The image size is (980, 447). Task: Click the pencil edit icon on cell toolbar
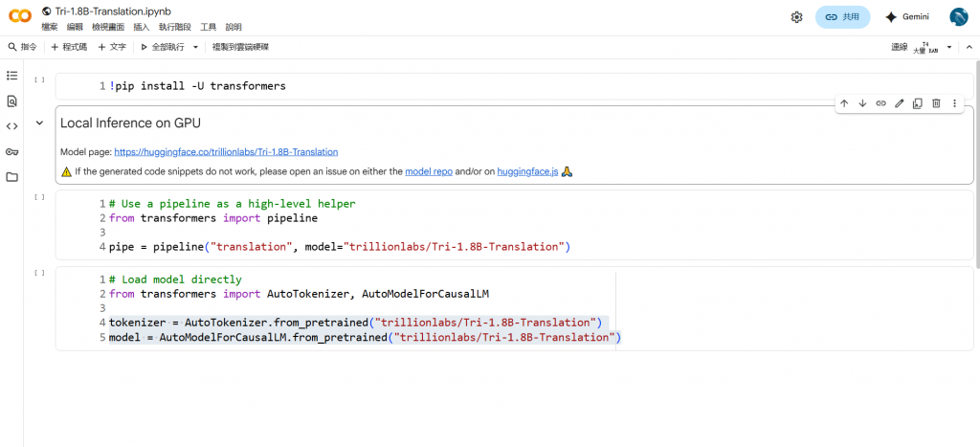coord(900,103)
